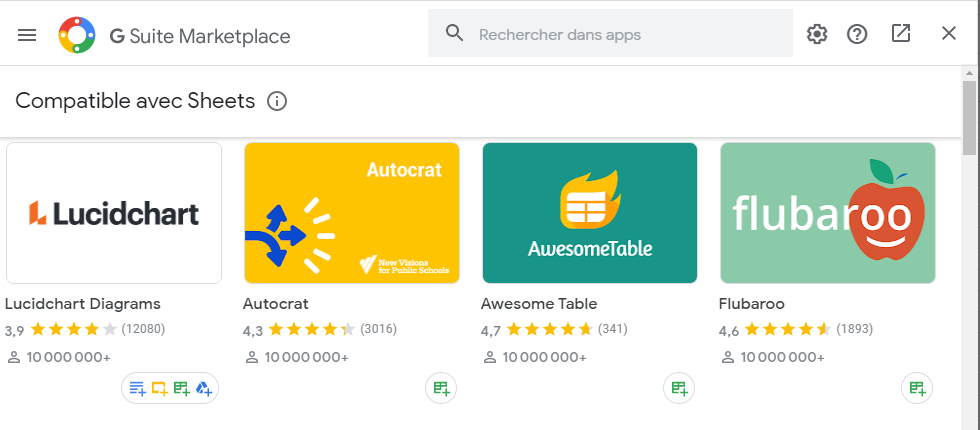Open the main hamburger menu

point(27,35)
